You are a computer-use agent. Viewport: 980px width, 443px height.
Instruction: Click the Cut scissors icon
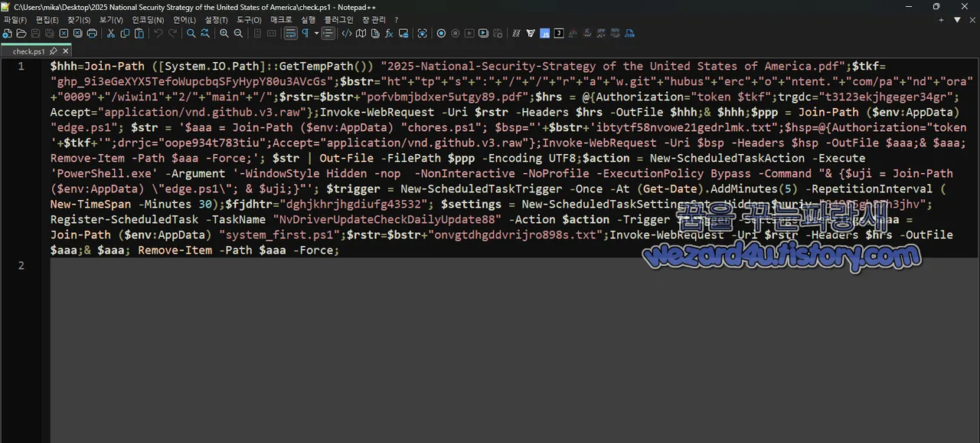pos(110,34)
